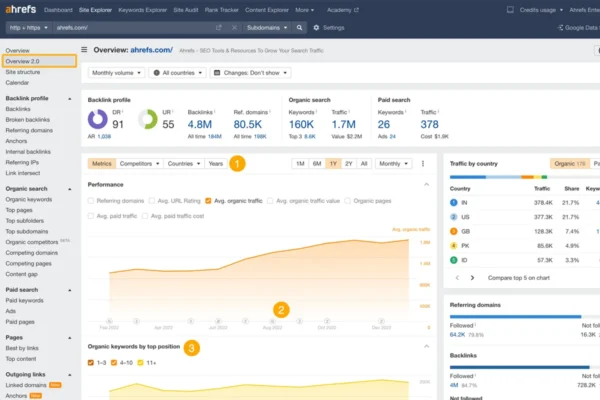Screen dimensions: 600x400
Task: Toggle the hamburger menu beside Overview
Action: point(84,50)
